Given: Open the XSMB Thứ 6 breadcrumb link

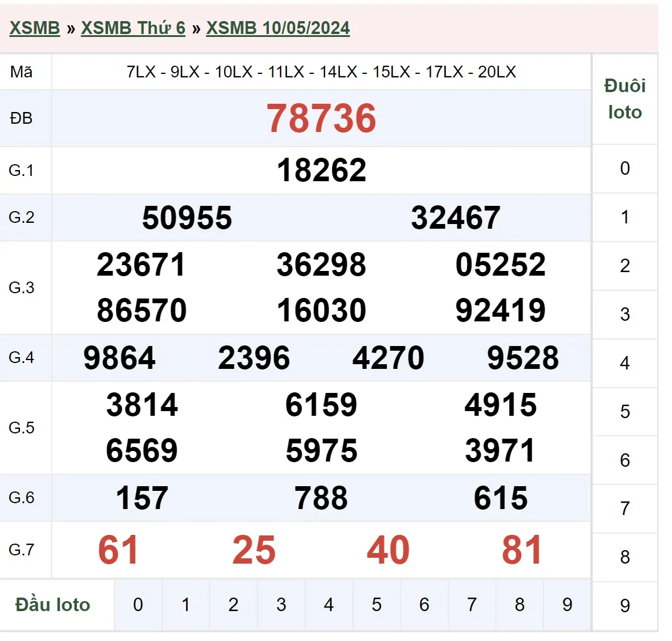Looking at the screenshot, I should [x=133, y=28].
